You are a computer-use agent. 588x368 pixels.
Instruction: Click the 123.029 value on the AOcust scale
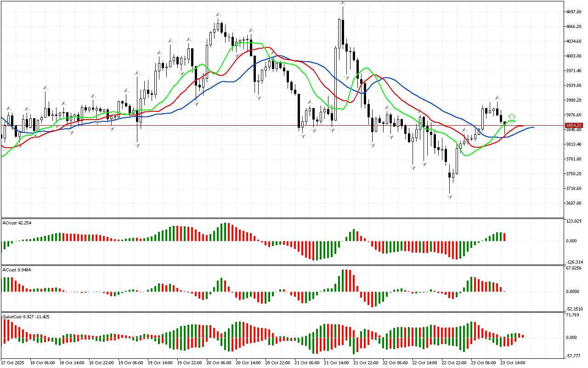click(574, 222)
